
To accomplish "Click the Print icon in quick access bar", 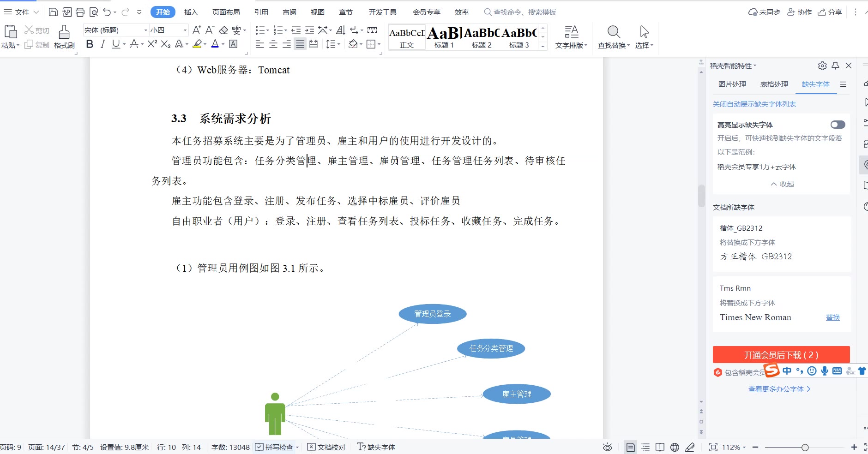I will pos(80,12).
